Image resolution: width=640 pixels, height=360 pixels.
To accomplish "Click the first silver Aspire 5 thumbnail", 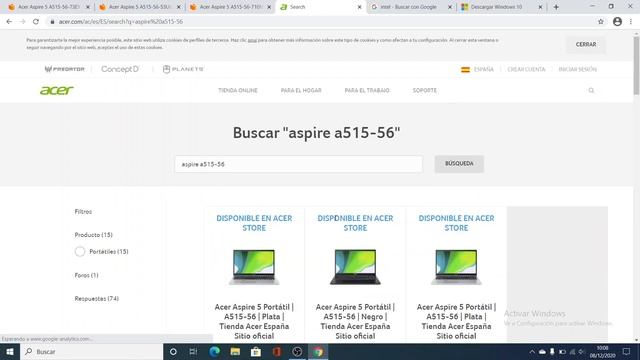I will tap(254, 267).
